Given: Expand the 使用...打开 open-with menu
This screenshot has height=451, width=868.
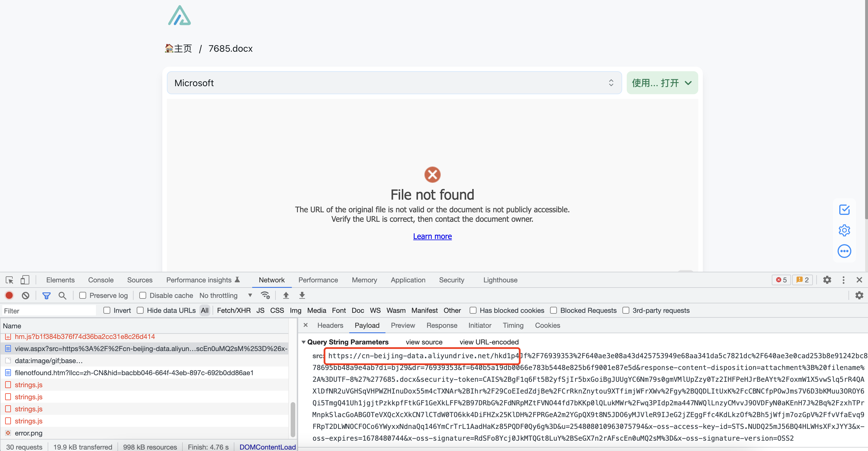Looking at the screenshot, I should pyautogui.click(x=662, y=82).
